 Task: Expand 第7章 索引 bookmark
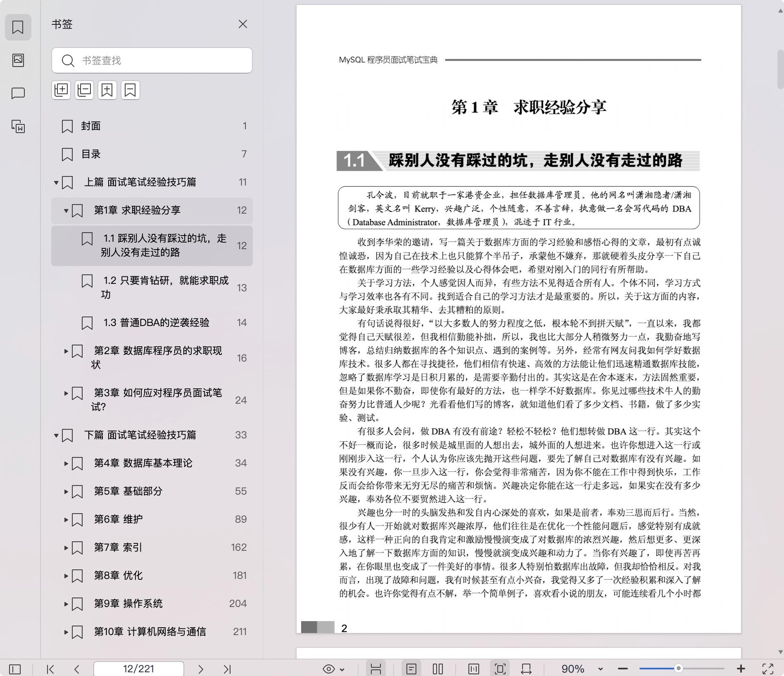coord(66,547)
